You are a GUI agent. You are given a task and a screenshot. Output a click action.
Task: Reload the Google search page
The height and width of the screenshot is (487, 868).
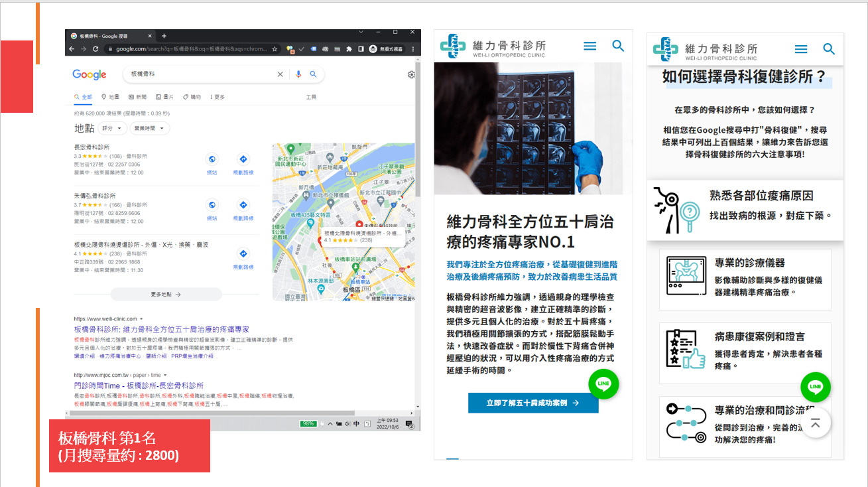[95, 49]
